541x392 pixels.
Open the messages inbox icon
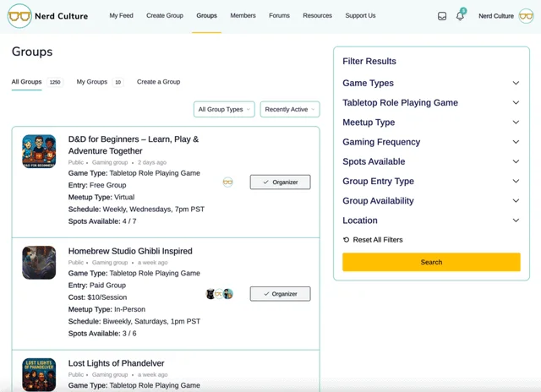[442, 16]
